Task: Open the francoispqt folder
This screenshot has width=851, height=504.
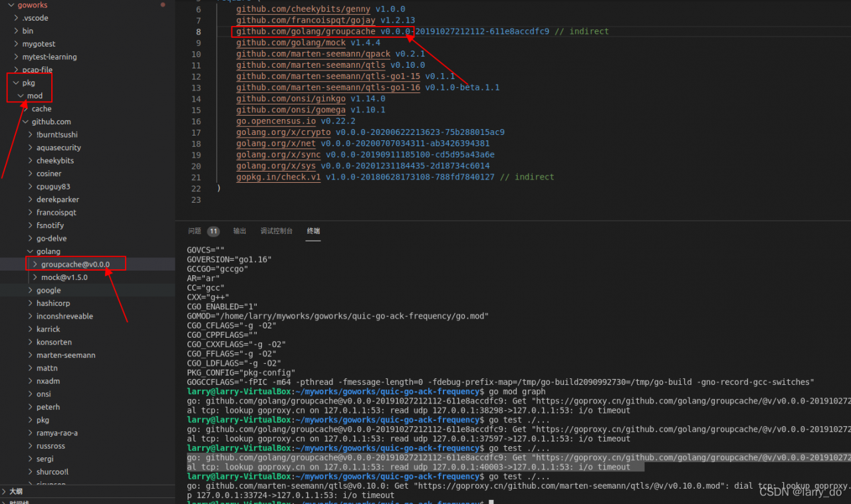Action: [57, 213]
